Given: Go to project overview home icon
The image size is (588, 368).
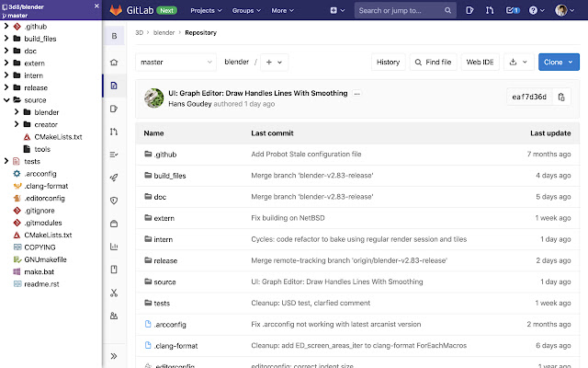Looking at the screenshot, I should [x=114, y=63].
